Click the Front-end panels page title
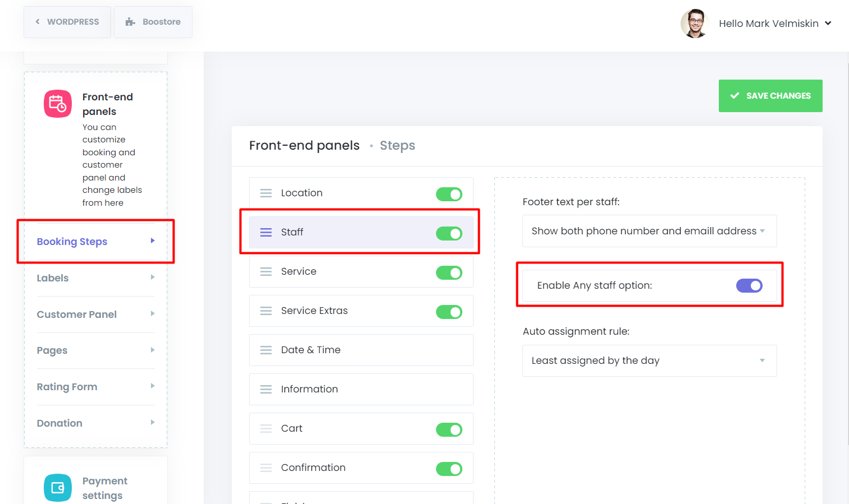849x504 pixels. pos(304,145)
